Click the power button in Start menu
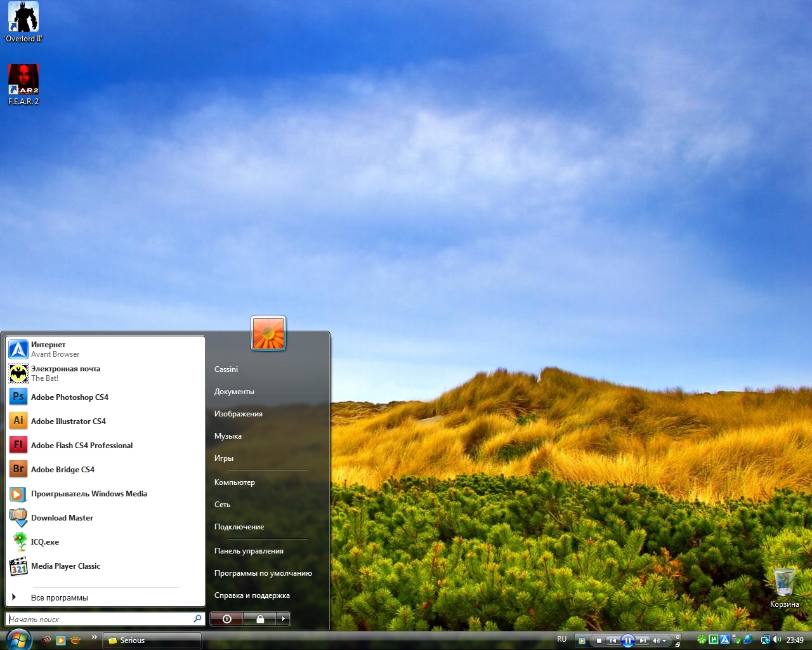The width and height of the screenshot is (812, 650). (x=226, y=619)
